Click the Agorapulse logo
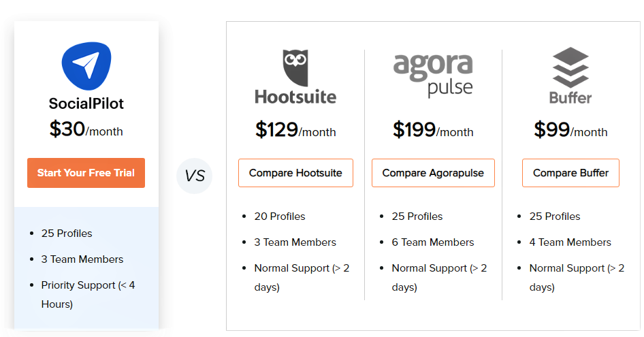This screenshot has width=644, height=337. (x=433, y=75)
